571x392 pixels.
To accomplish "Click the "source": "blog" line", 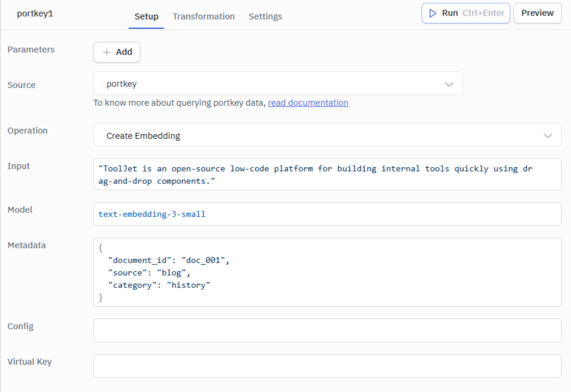I will pyautogui.click(x=149, y=273).
